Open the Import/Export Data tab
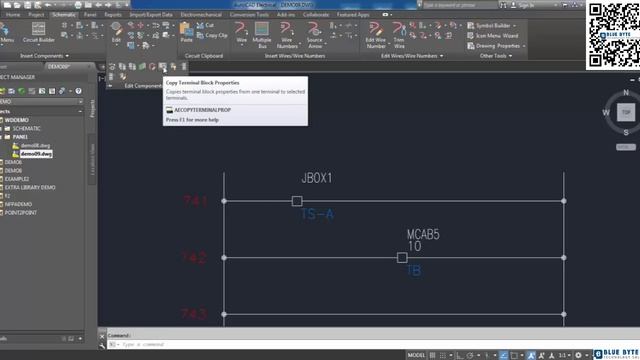 pyautogui.click(x=151, y=15)
